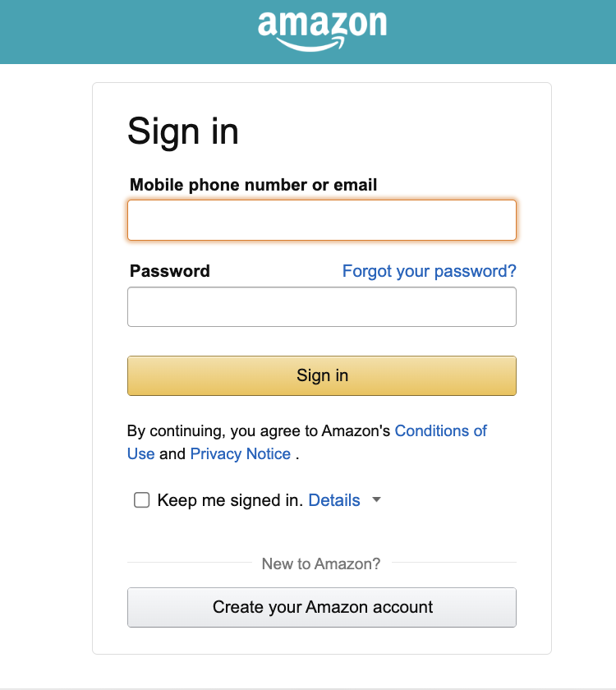Open the Forgot your password link
The image size is (616, 690).
429,271
